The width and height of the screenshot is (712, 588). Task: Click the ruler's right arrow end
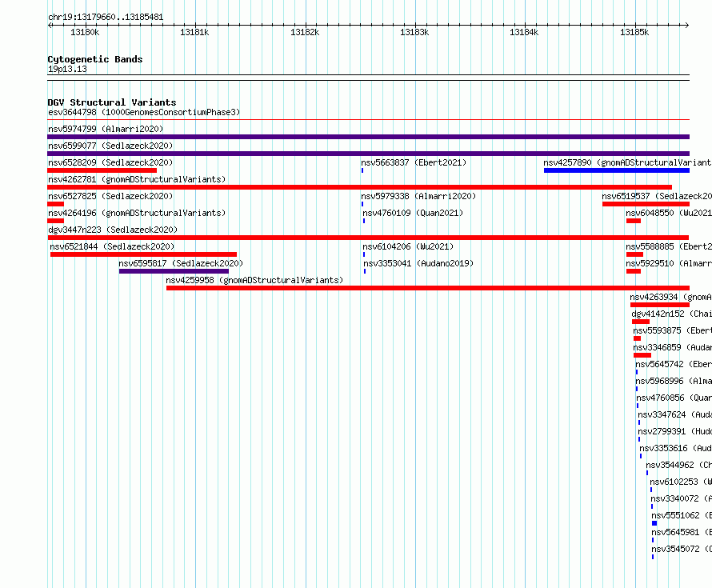687,25
